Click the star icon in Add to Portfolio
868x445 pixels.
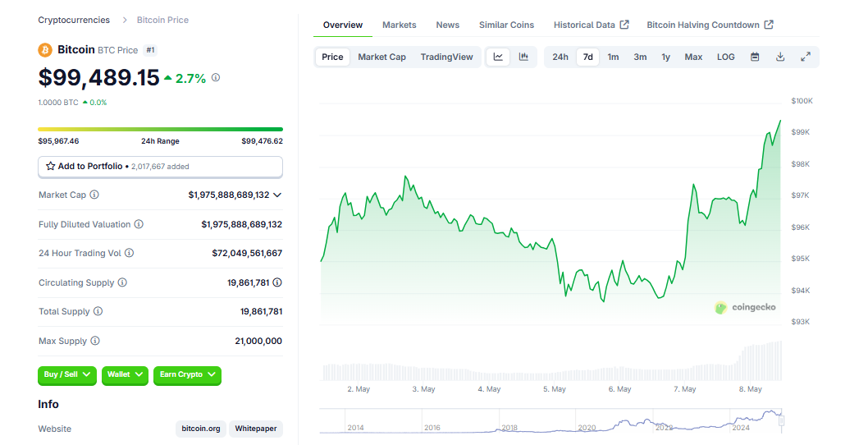point(50,166)
